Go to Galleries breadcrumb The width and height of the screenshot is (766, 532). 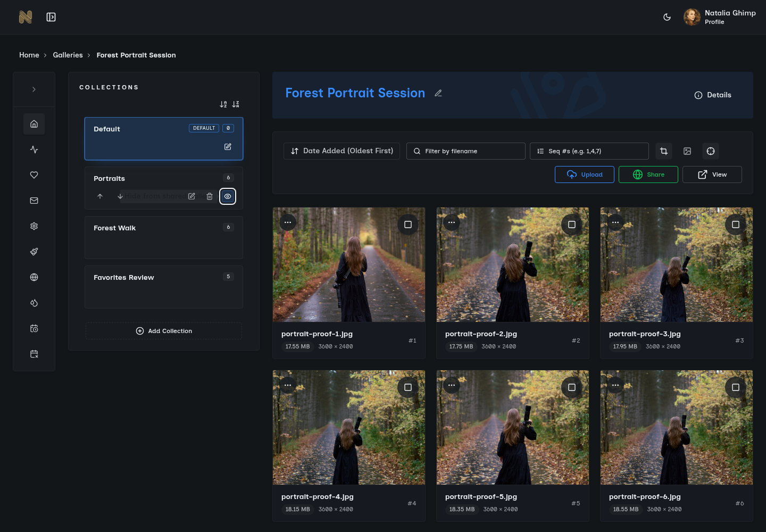click(x=68, y=55)
